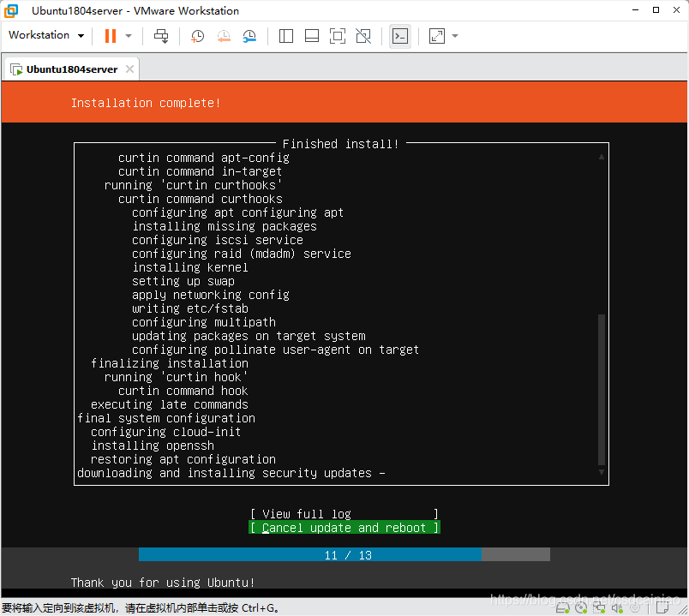
Task: Click the log scroll up arrow
Action: tap(602, 157)
